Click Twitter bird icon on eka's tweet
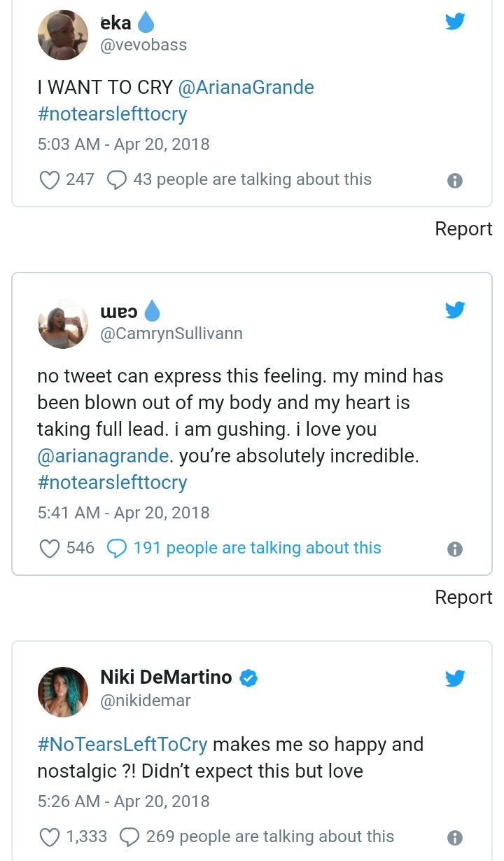The image size is (504, 861). [x=455, y=22]
